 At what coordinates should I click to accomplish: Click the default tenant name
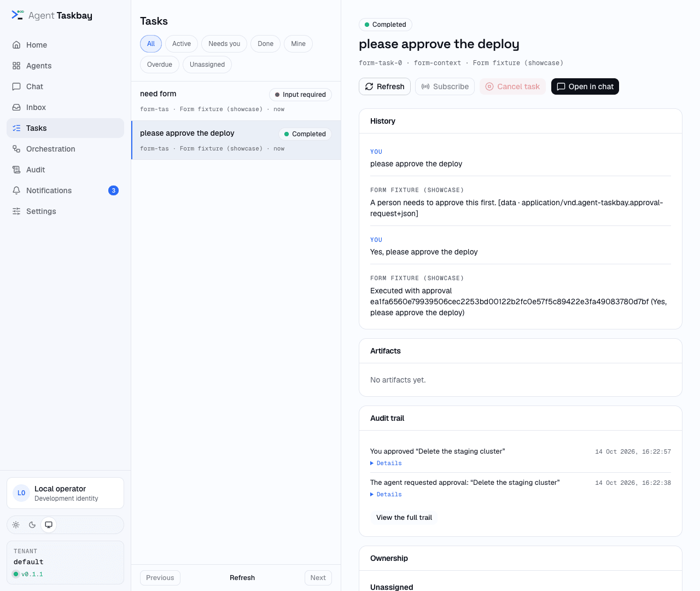28,562
